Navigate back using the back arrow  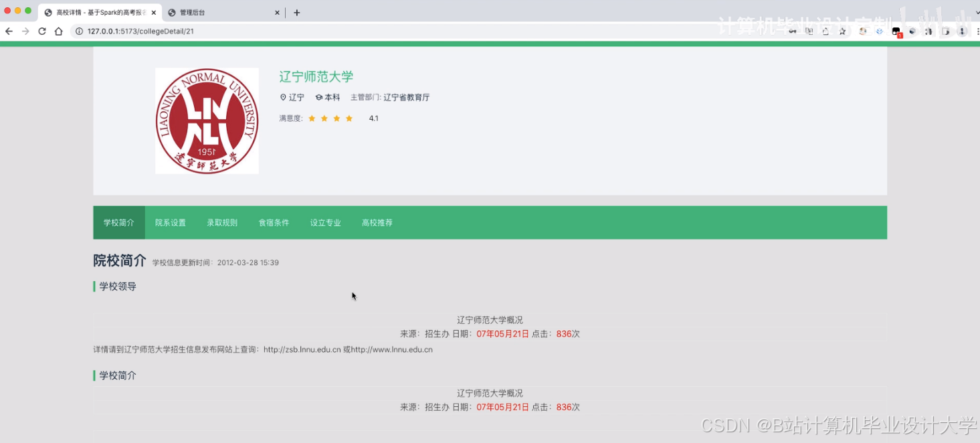point(8,31)
